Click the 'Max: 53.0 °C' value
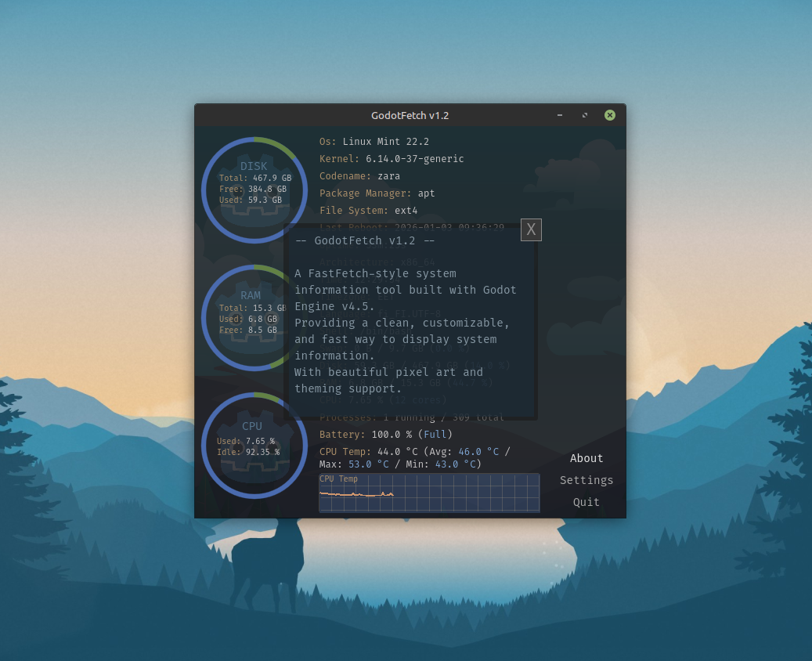The height and width of the screenshot is (661, 812). tap(354, 464)
